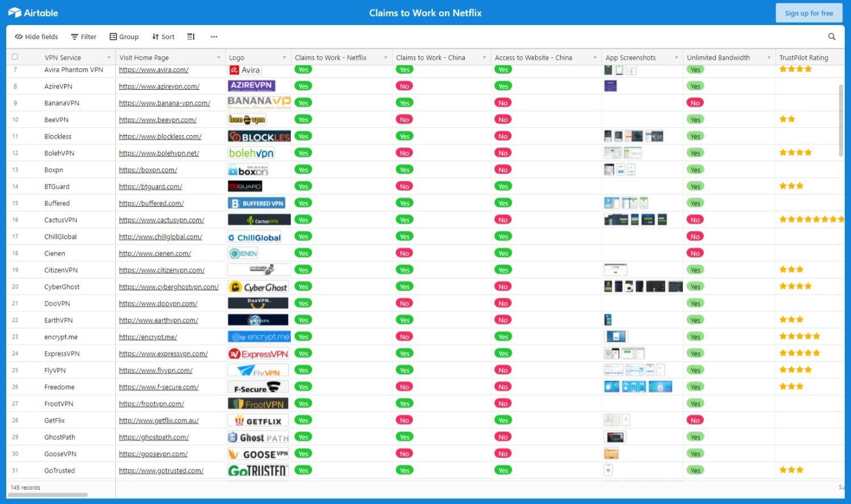Open the Group menu
Screen dimensions: 851x504
coord(124,37)
